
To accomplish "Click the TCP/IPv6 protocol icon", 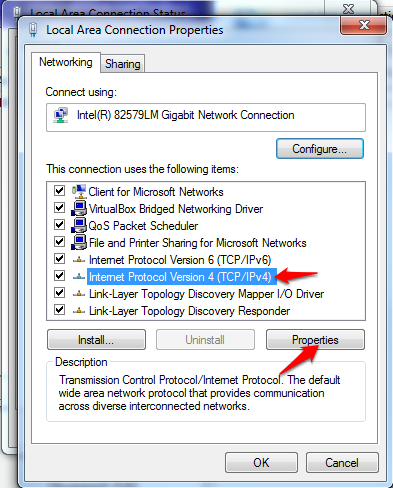I will pos(79,259).
